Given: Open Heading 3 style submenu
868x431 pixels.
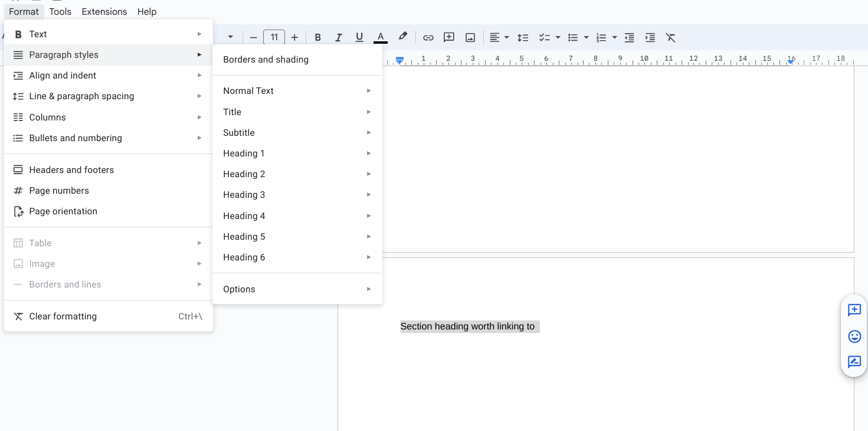Looking at the screenshot, I should pyautogui.click(x=297, y=195).
